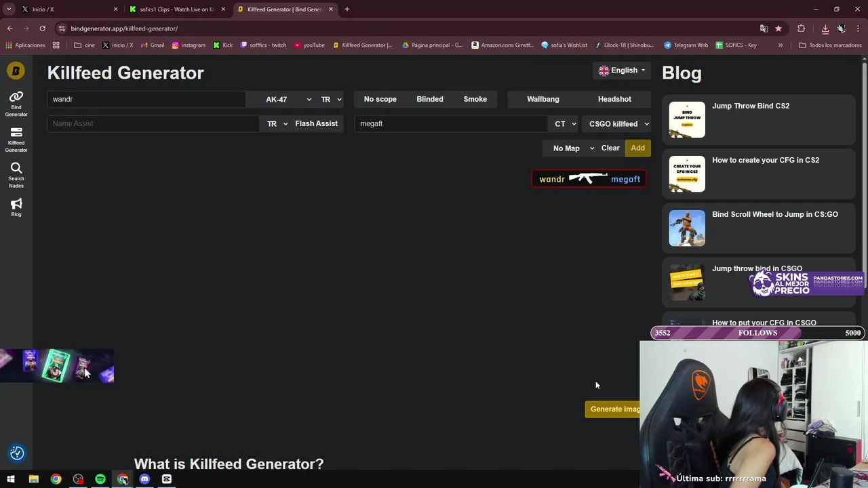Open Telegram Web bookmark
The width and height of the screenshot is (868, 488).
(686, 45)
